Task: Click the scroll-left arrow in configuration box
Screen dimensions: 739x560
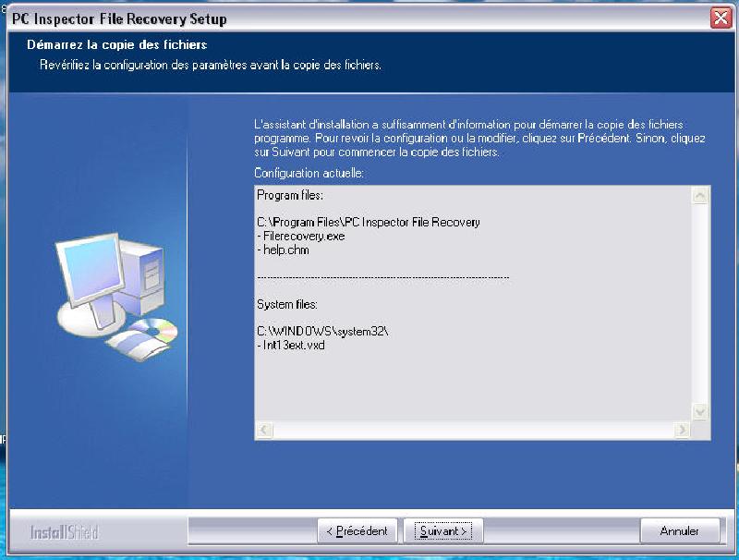Action: (x=264, y=430)
